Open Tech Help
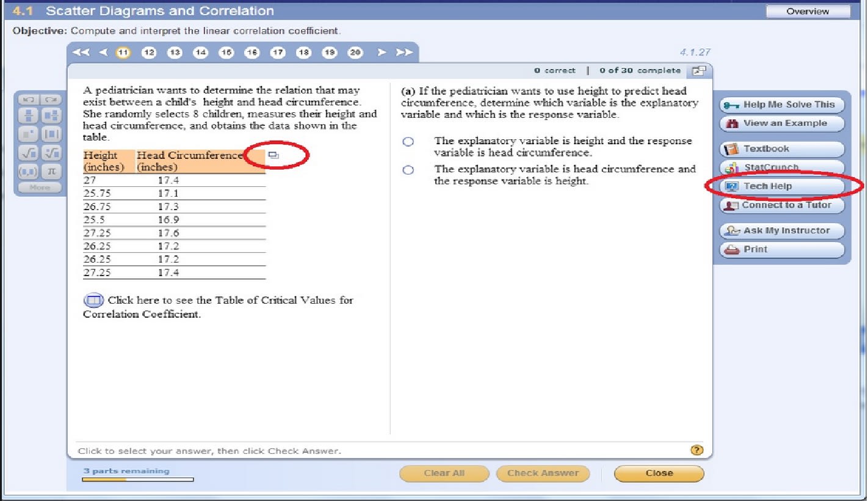Viewport: 868px width, 501px height. [782, 186]
